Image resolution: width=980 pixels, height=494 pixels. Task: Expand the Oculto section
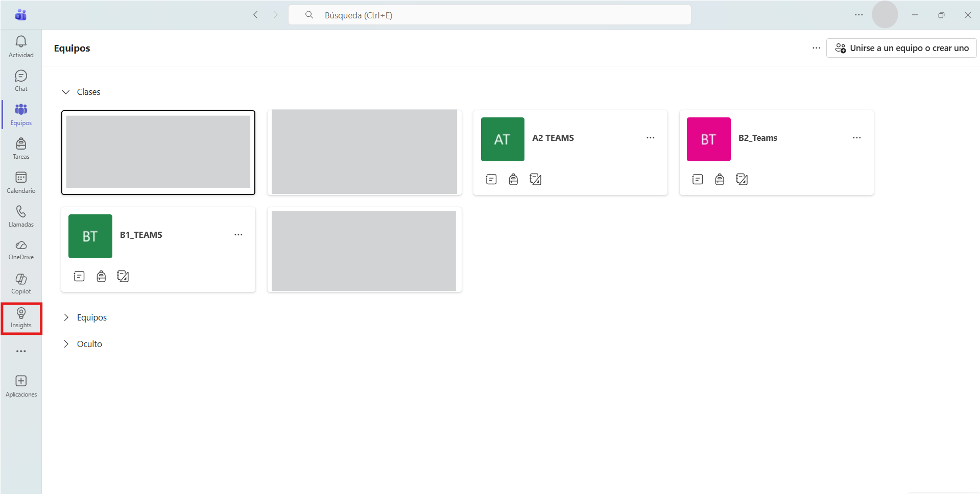[x=66, y=344]
